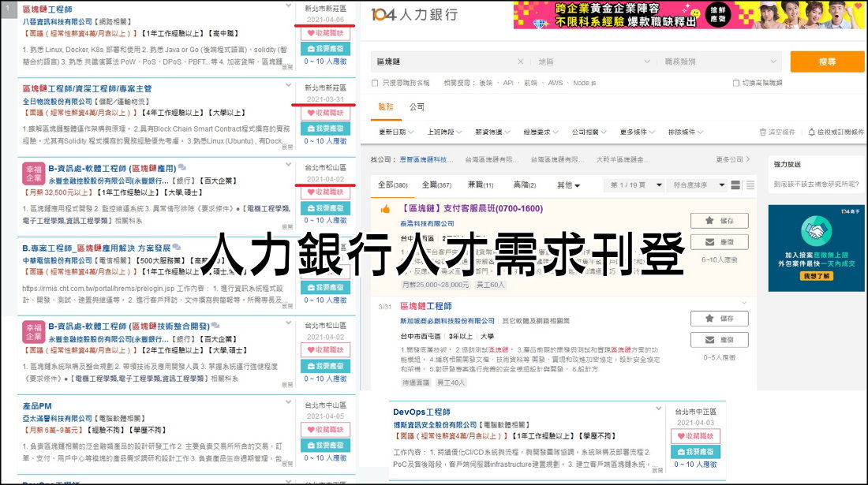The image size is (868, 485).
Task: Apply to DevOps工程師 博斯資訊 via 我要應徵
Action: 695,452
